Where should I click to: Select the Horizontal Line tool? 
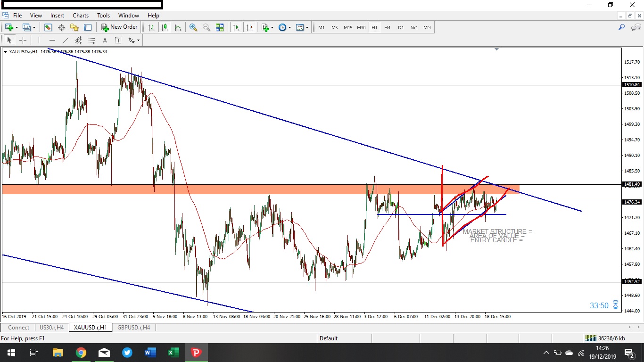pos(51,41)
